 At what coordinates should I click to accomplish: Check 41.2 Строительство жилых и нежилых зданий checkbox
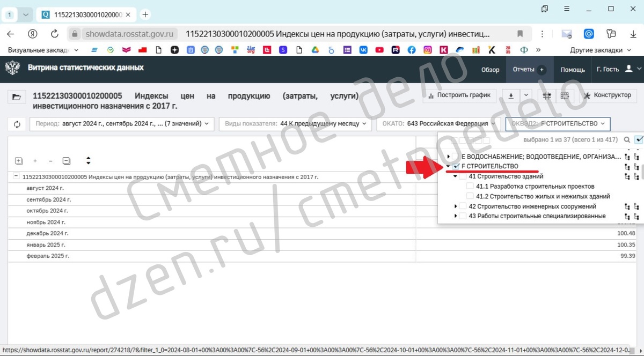[470, 196]
